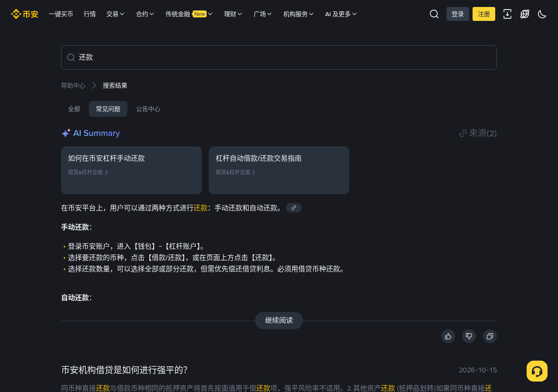The image size is (558, 392).
Task: Switch to the 公告中心 tab
Action: pos(148,109)
